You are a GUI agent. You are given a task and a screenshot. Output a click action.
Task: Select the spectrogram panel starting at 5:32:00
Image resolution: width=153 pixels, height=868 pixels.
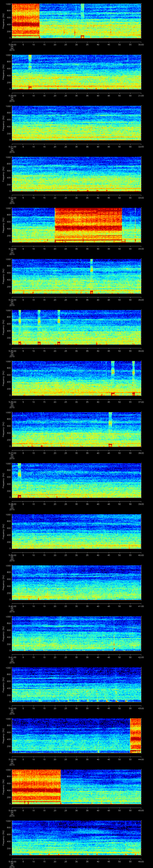76,174
